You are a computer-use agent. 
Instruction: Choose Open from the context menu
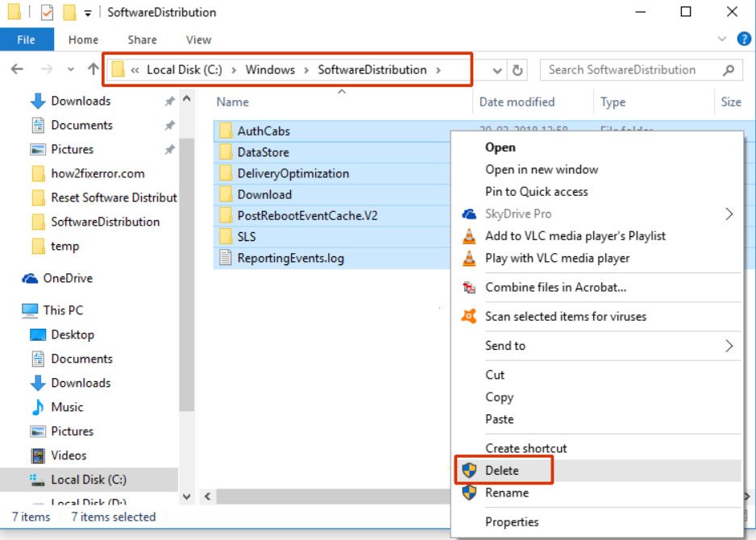click(x=501, y=147)
